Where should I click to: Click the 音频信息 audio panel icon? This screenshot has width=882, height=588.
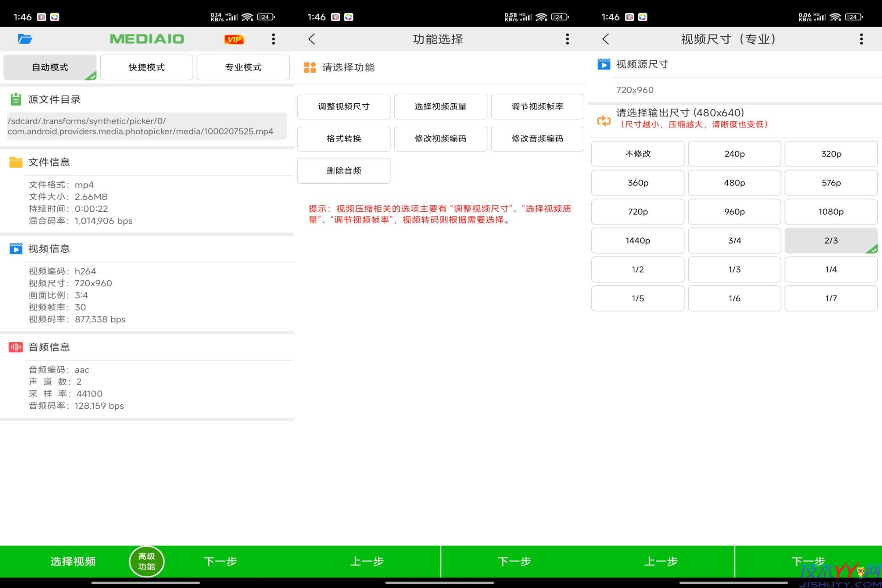point(16,347)
